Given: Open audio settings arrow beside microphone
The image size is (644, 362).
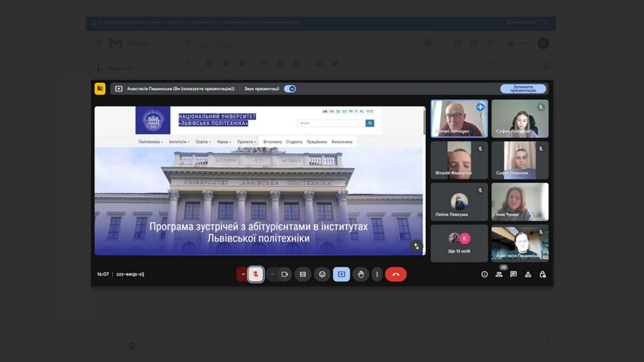Looking at the screenshot, I should pos(242,274).
